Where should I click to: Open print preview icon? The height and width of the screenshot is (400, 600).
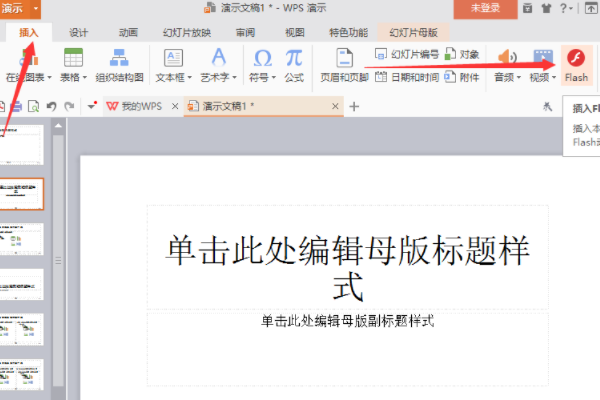point(34,106)
